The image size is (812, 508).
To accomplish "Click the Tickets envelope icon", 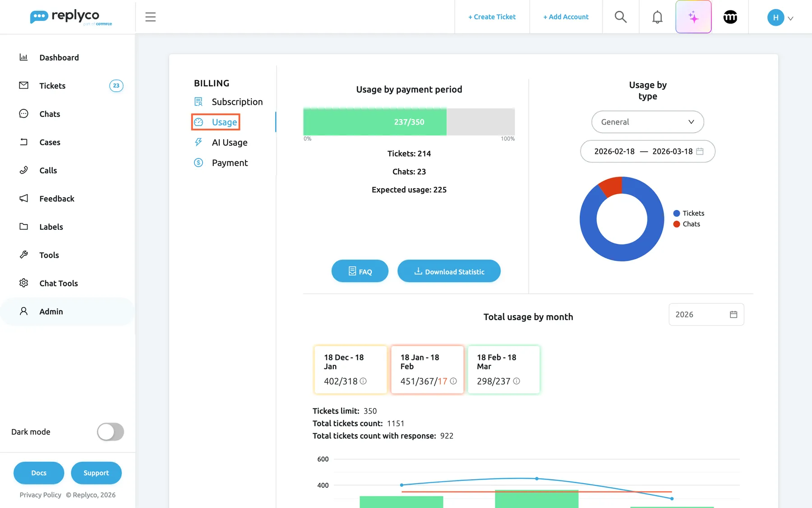I will 23,85.
